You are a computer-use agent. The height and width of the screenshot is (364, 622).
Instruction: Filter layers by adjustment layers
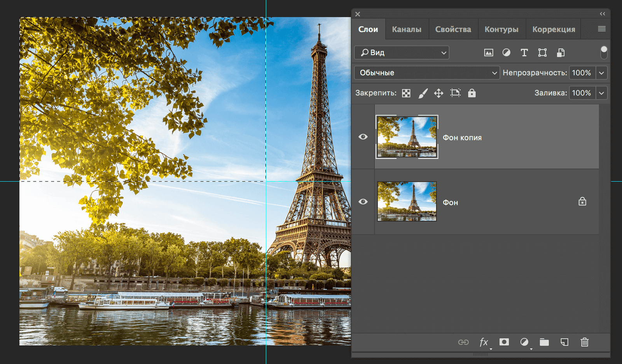(x=506, y=53)
